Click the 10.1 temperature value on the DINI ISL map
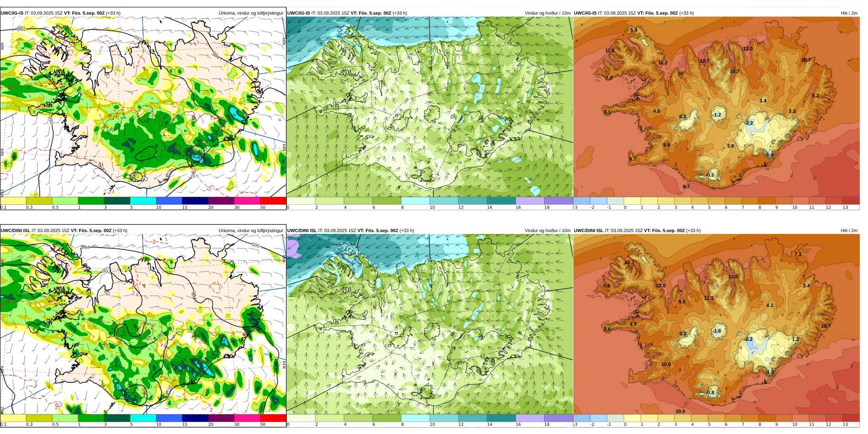This screenshot has width=868, height=434. (630, 263)
